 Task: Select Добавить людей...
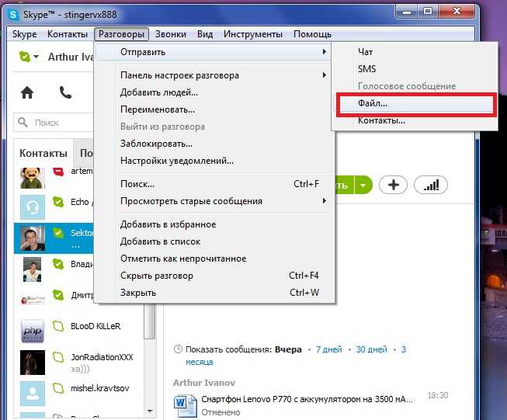(215, 92)
